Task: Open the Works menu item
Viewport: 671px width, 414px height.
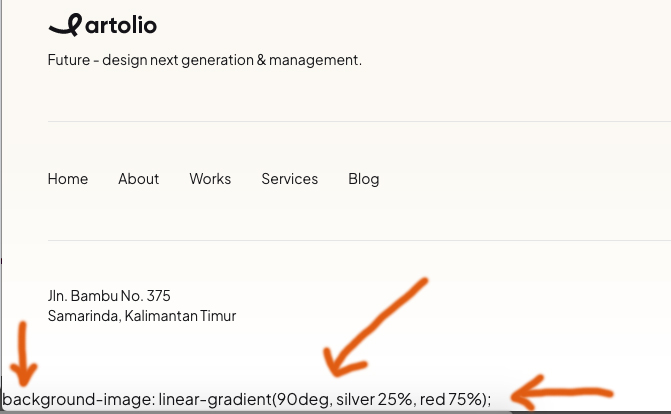Action: pos(210,179)
